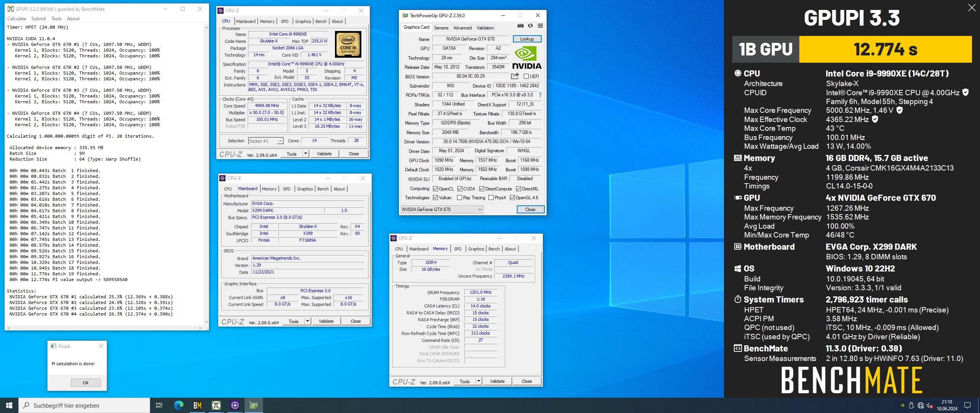Switch to GPUPI via taskbar pi icon

(x=216, y=405)
